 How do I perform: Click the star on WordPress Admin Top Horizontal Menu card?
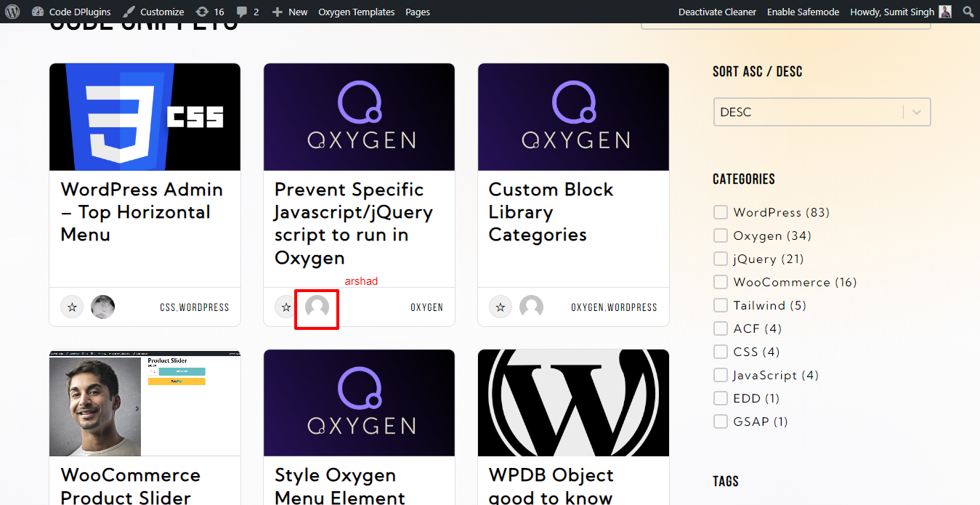point(72,307)
